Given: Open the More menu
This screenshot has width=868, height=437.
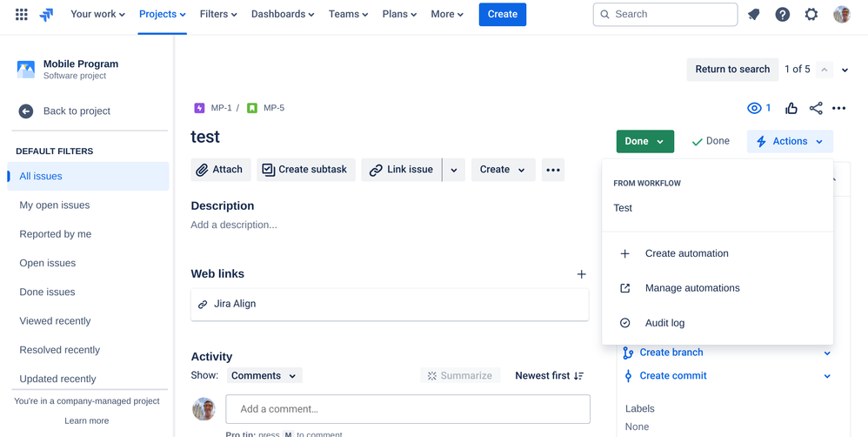Looking at the screenshot, I should 447,15.
